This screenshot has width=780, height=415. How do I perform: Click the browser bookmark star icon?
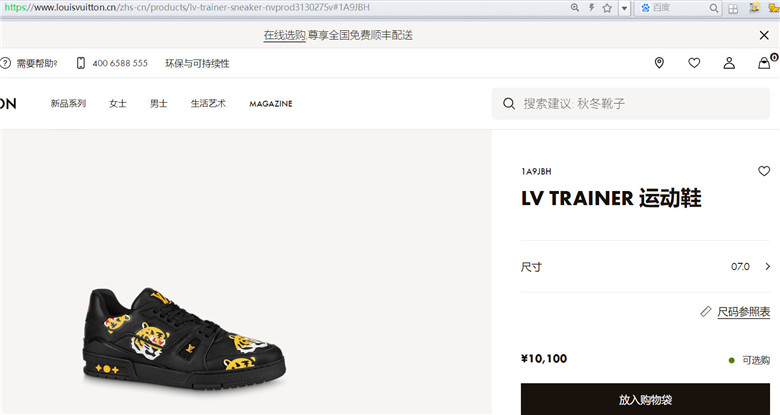607,8
